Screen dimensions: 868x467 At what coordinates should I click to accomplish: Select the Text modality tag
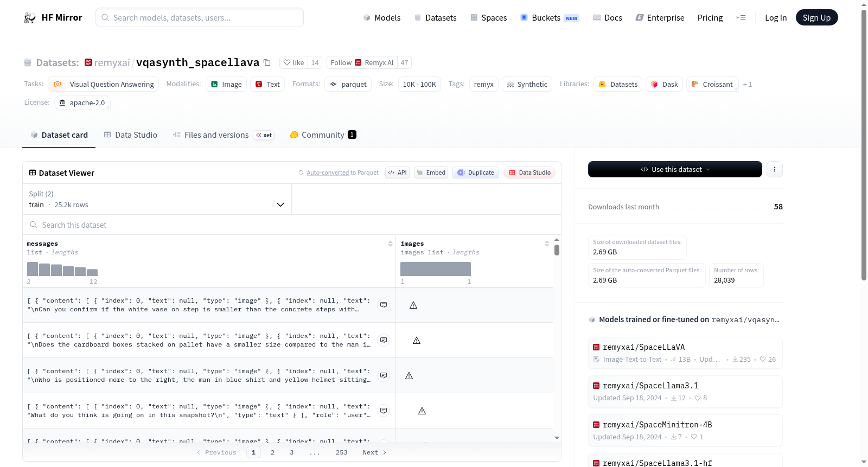tap(267, 84)
